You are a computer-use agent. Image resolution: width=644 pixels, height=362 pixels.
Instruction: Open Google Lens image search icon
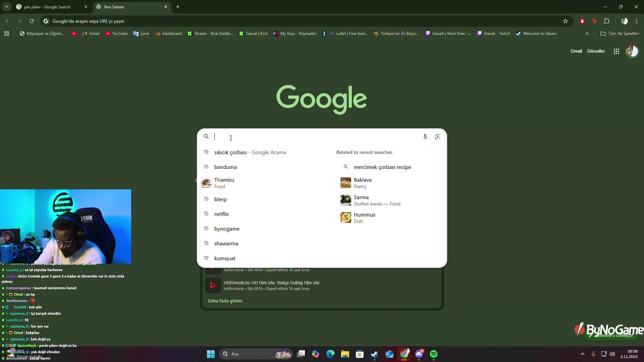(x=437, y=137)
